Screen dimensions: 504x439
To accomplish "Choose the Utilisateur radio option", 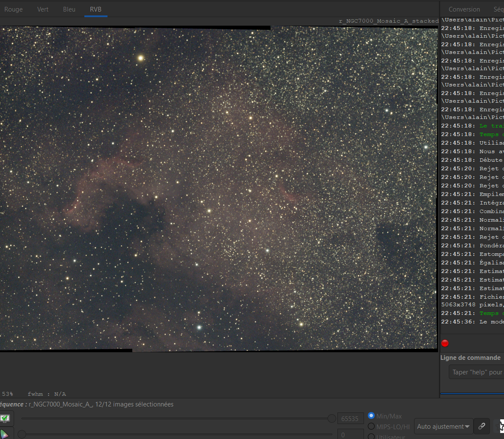I will [x=371, y=436].
